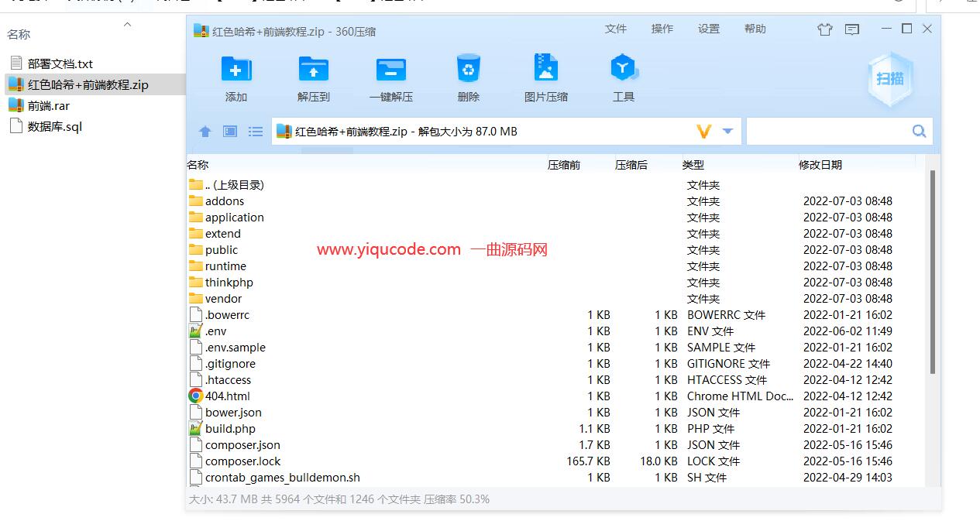Select the addons folder icon
The height and width of the screenshot is (521, 980).
pos(196,201)
